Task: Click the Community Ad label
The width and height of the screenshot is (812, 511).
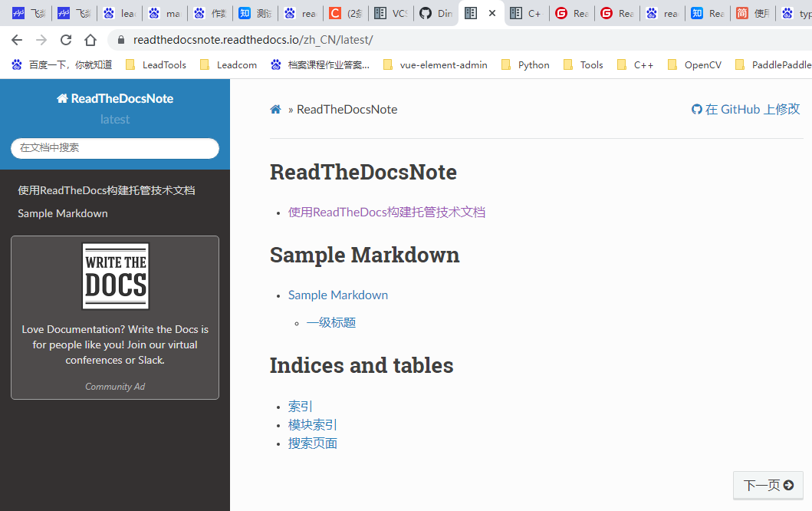Action: click(x=115, y=387)
